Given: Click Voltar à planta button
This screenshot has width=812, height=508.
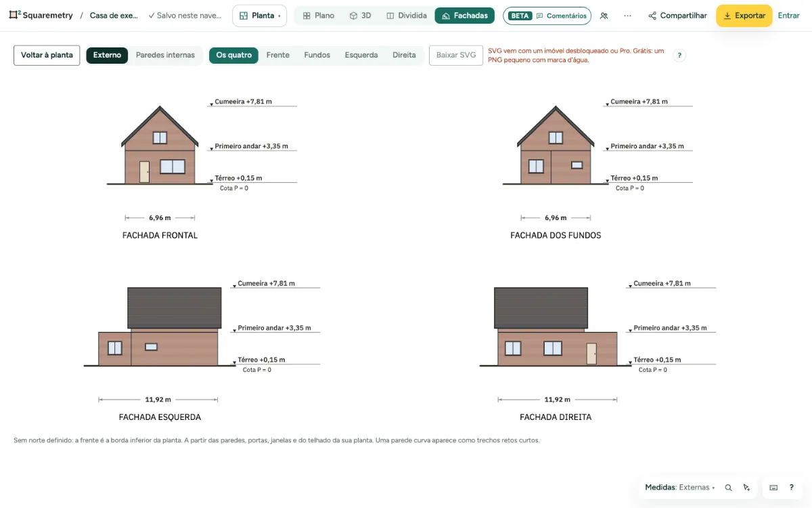Looking at the screenshot, I should tap(47, 56).
